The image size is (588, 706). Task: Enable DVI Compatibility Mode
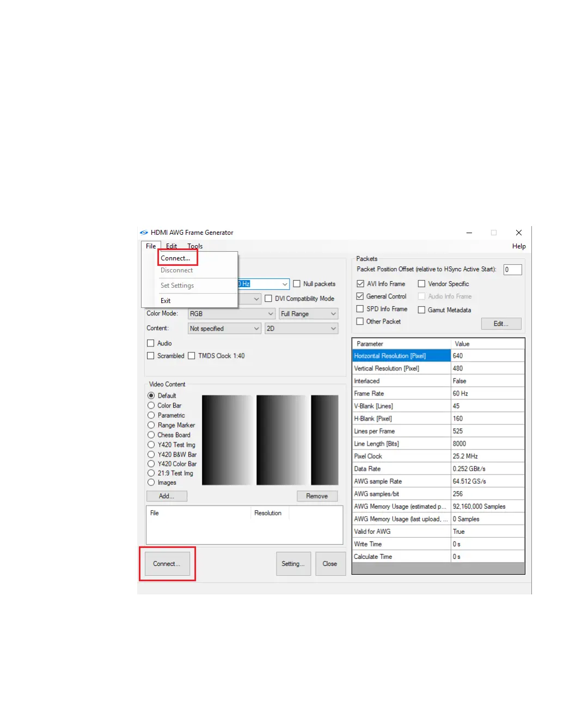pyautogui.click(x=268, y=299)
